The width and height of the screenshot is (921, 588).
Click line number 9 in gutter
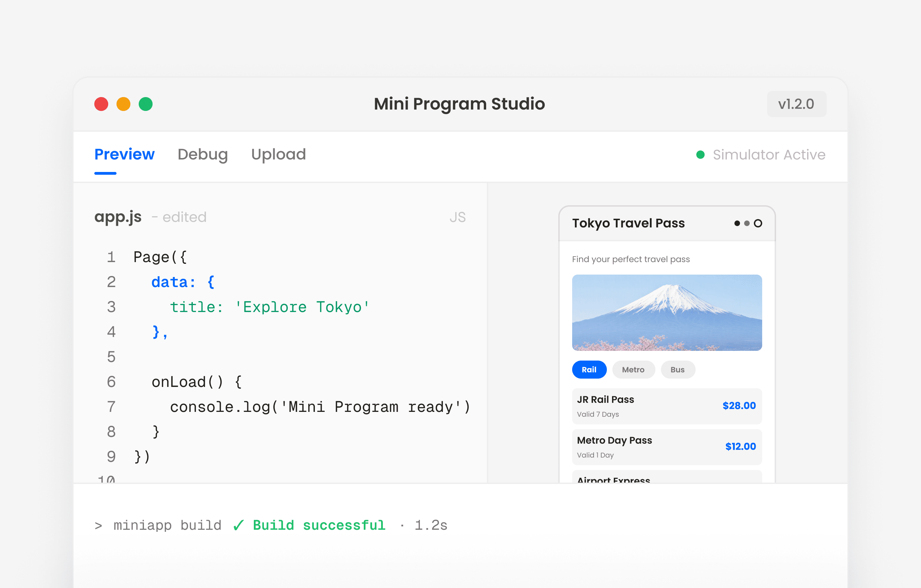(111, 457)
